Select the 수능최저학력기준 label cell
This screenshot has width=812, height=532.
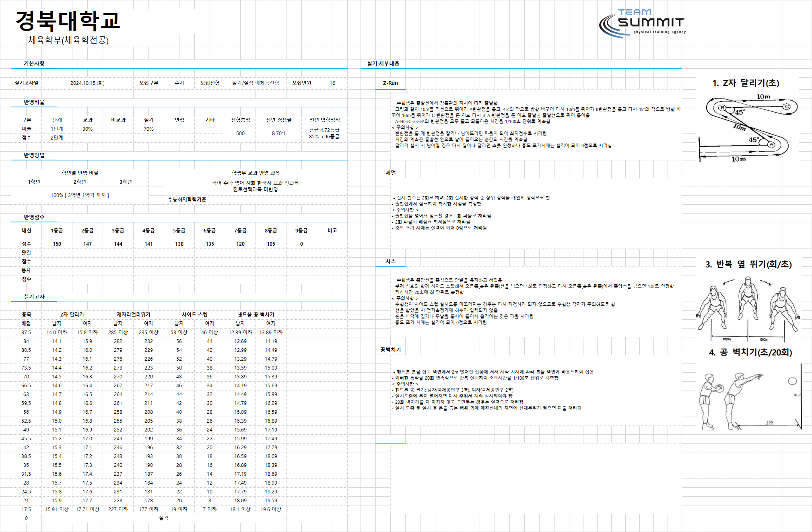tap(187, 199)
